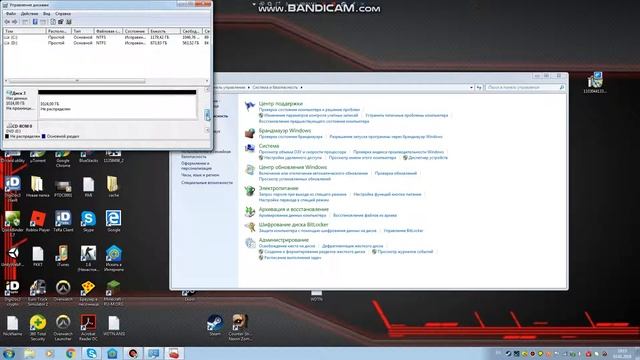Viewport: 640px width, 360px height.
Task: Open Центр обновления Windows heading link
Action: click(293, 167)
